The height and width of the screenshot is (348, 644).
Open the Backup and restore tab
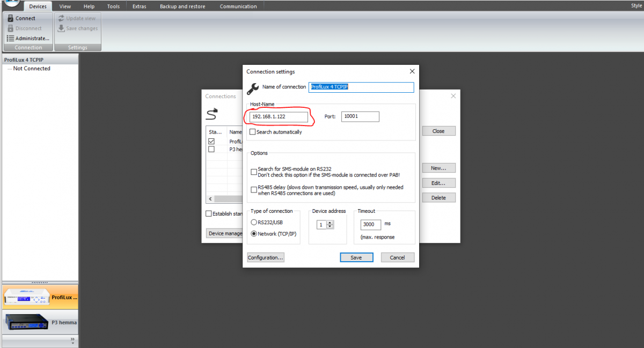tap(183, 6)
